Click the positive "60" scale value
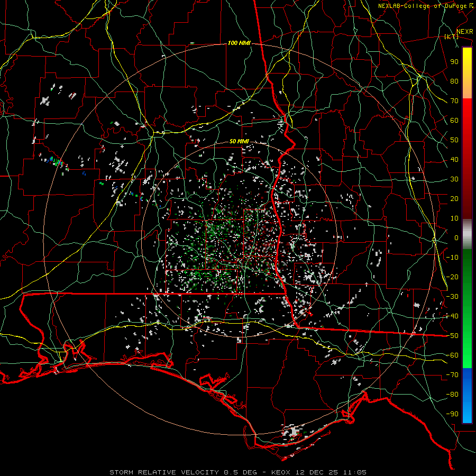The image size is (476, 476). pyautogui.click(x=454, y=120)
